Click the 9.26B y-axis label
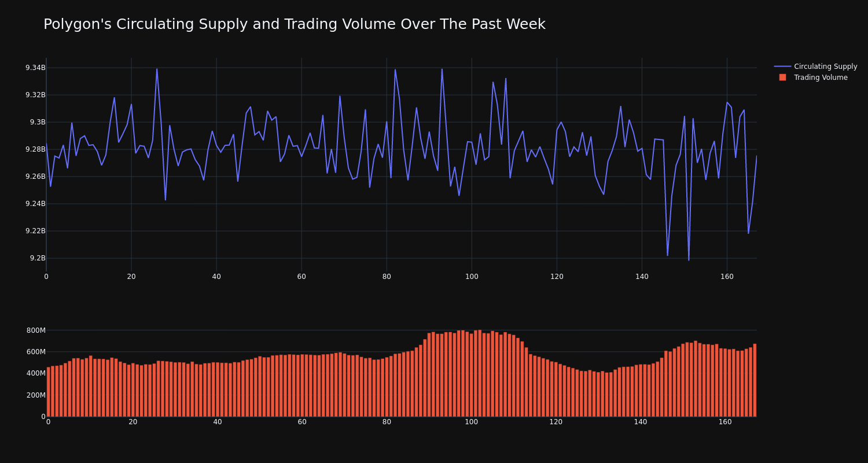Screen dimensions: 868x463 click(x=35, y=177)
